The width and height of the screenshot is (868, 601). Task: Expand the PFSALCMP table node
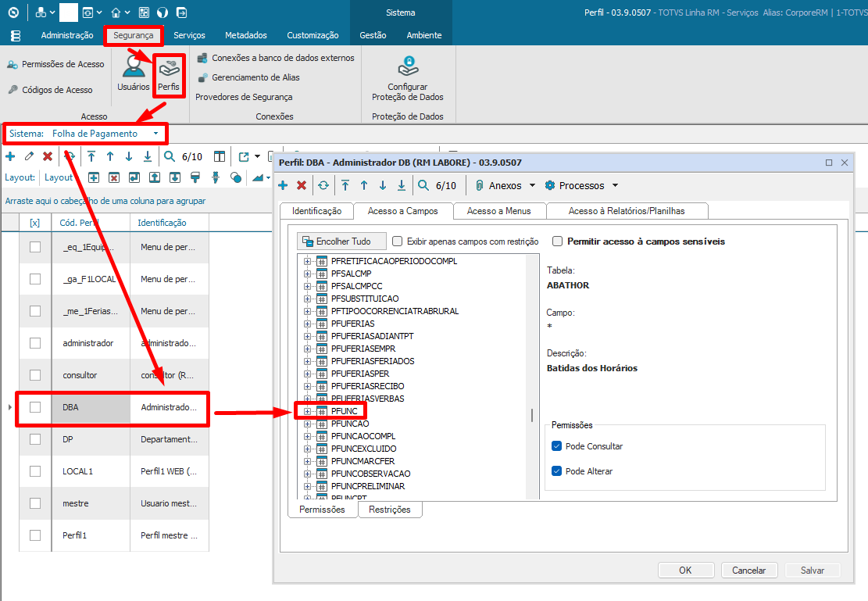point(307,274)
